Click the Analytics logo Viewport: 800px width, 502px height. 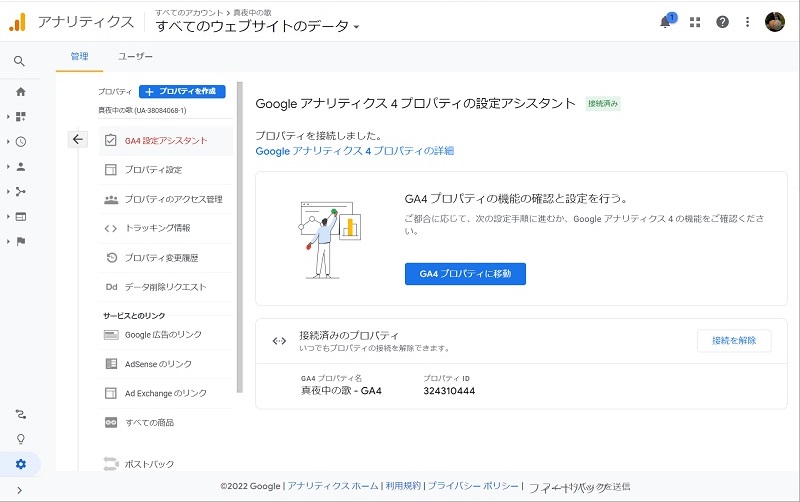tap(17, 22)
